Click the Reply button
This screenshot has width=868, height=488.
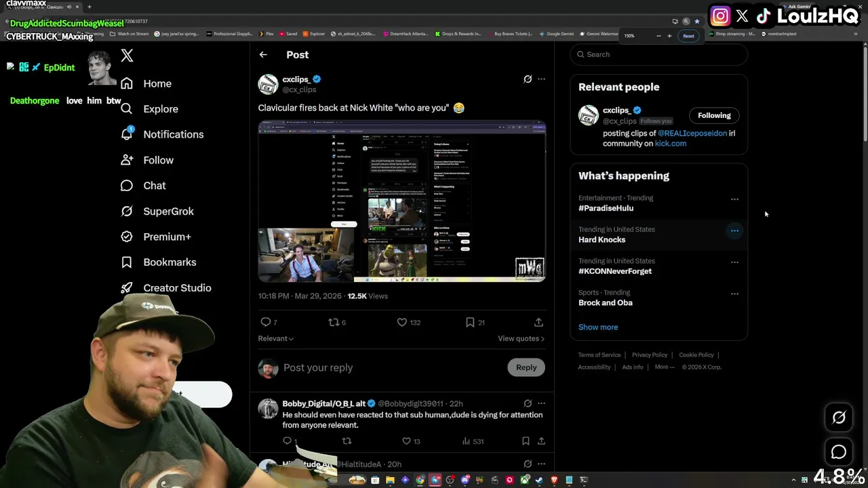tap(526, 367)
